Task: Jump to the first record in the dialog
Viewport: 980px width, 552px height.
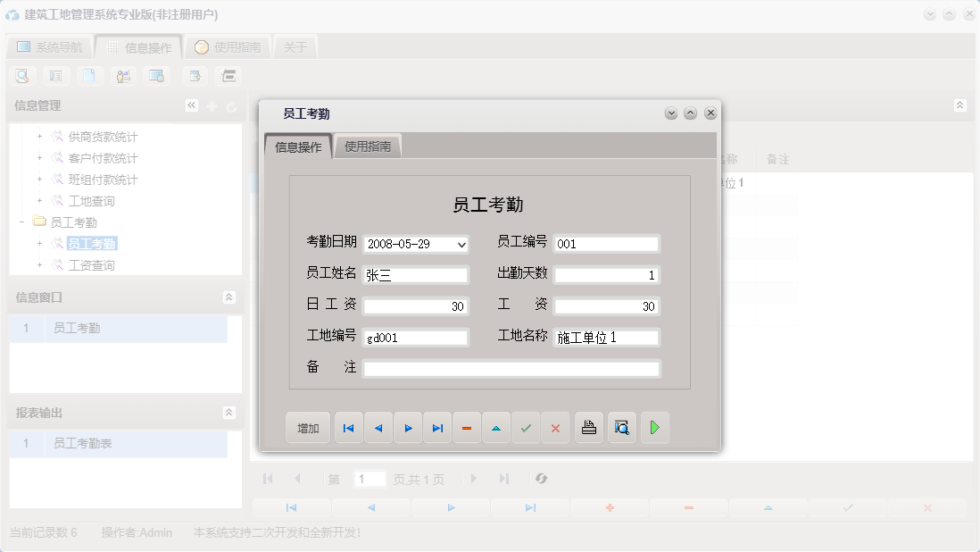Action: click(348, 428)
